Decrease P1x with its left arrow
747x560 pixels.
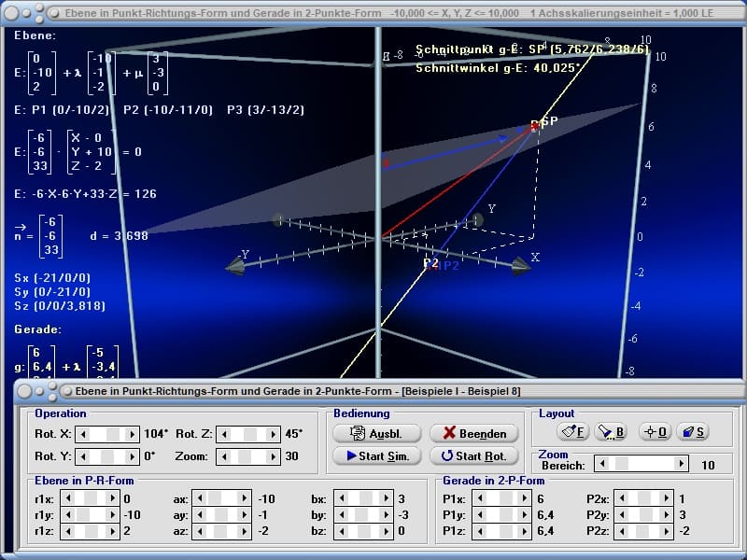tap(480, 498)
